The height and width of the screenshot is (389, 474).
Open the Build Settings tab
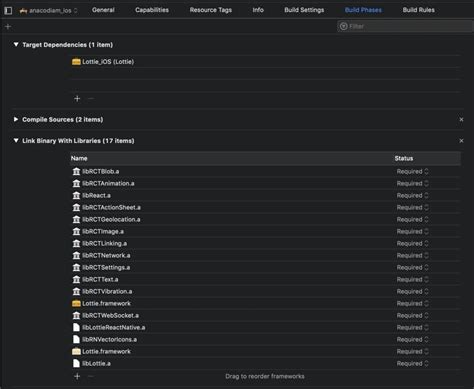pyautogui.click(x=304, y=10)
